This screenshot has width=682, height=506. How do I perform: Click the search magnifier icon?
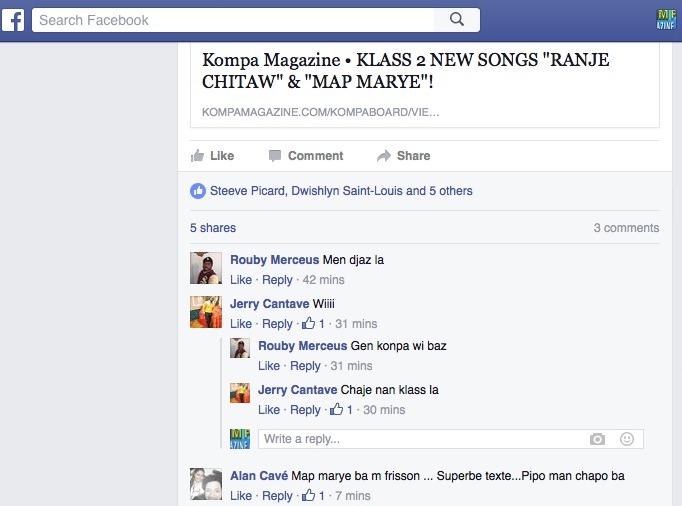pos(457,20)
